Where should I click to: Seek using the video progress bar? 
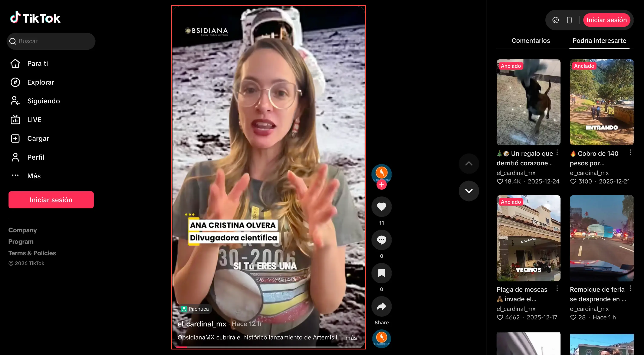coord(268,348)
